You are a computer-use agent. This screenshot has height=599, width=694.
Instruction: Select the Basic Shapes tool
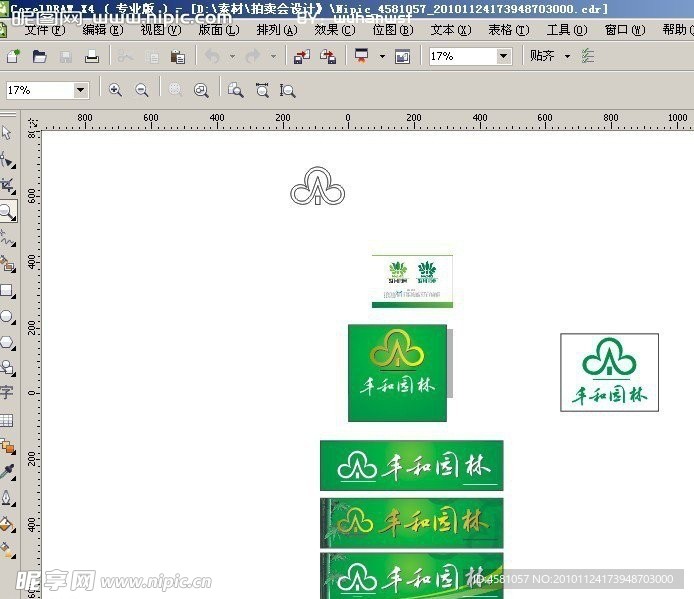coord(8,368)
